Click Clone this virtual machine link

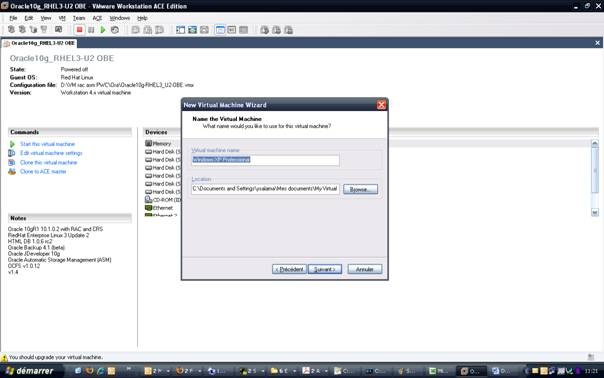point(49,162)
